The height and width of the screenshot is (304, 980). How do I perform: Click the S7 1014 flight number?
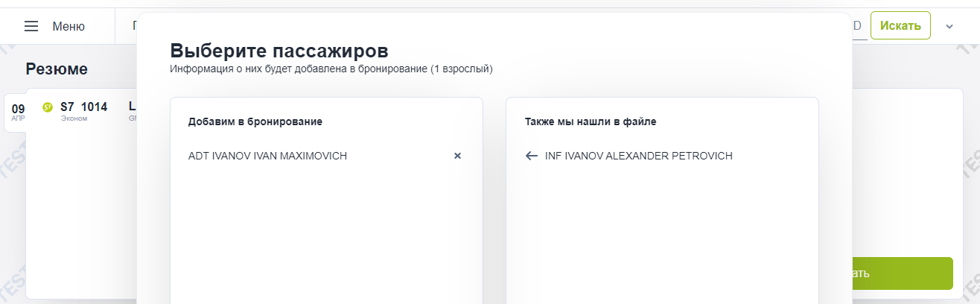tap(83, 107)
